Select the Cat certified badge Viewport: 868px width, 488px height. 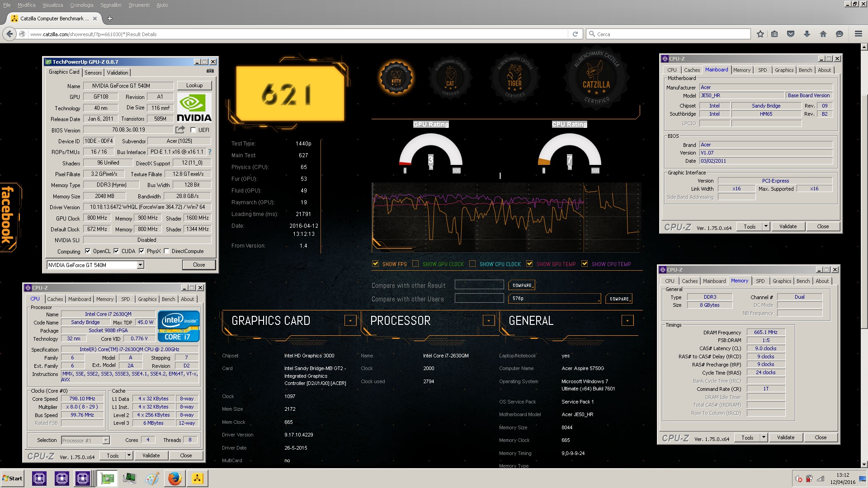450,79
